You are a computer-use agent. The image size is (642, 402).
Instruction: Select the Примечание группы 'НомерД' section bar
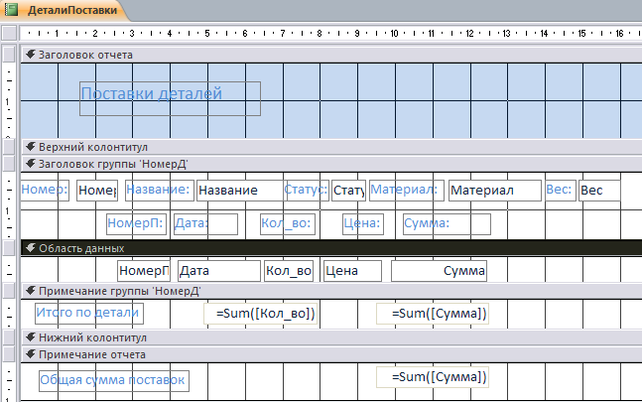[x=331, y=291]
